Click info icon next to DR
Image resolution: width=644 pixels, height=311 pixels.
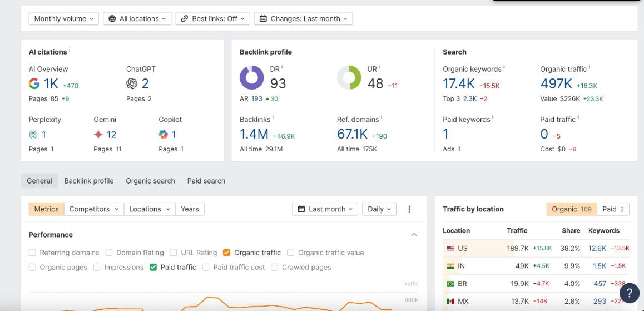tap(282, 67)
